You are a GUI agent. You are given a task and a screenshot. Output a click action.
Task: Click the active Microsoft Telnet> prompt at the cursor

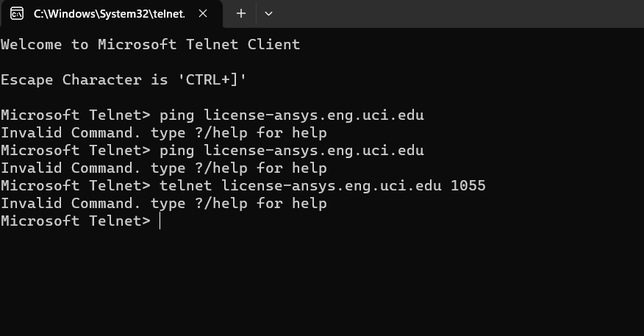point(76,221)
